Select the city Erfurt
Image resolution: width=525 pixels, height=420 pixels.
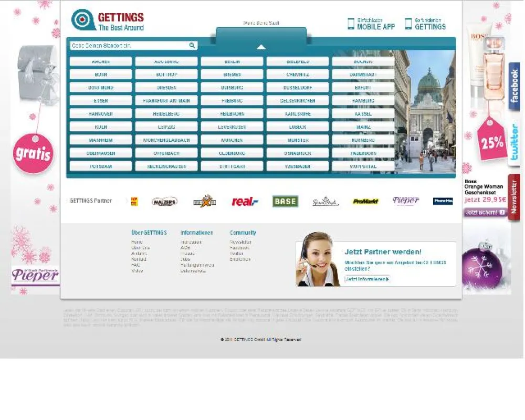[363, 88]
